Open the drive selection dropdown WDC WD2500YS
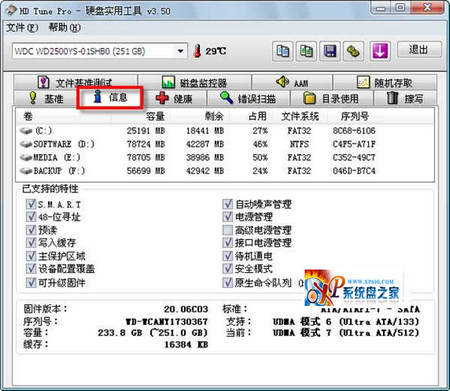The width and height of the screenshot is (450, 391). 100,51
